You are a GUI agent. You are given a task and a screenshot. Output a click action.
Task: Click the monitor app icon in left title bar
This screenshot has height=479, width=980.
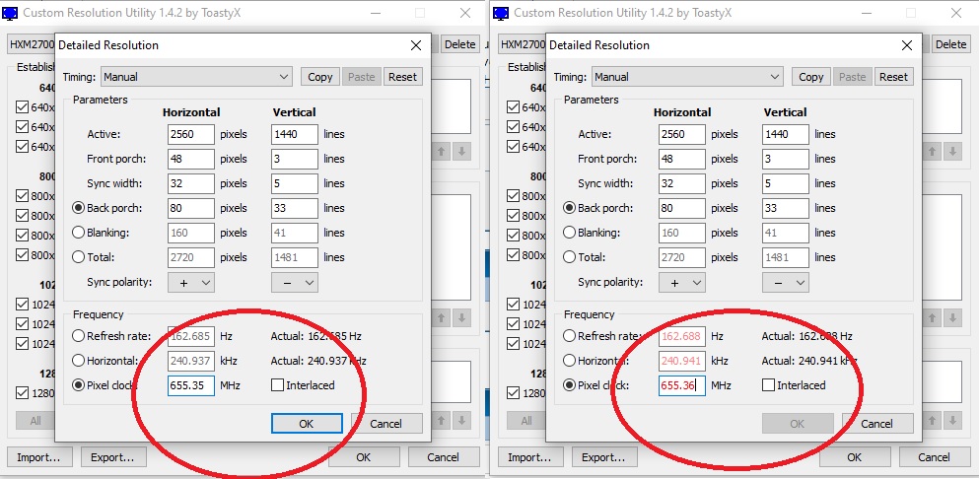pos(12,14)
